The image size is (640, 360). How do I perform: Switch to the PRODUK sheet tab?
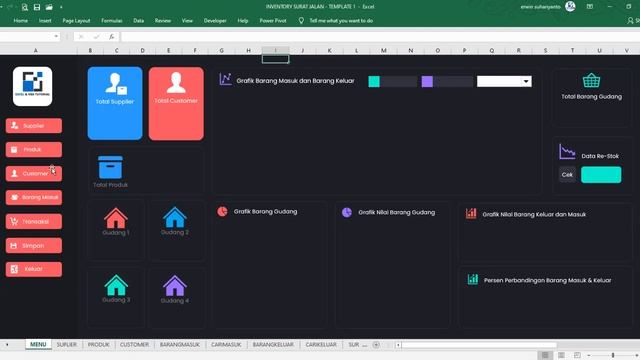pyautogui.click(x=99, y=344)
